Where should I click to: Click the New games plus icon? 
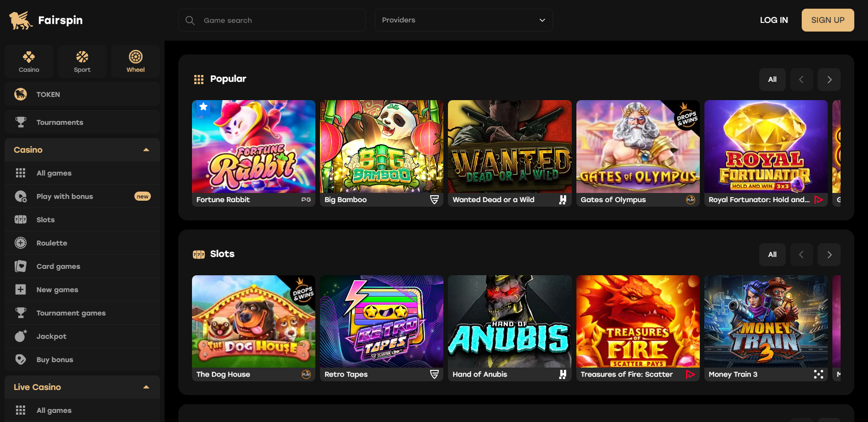coord(21,289)
